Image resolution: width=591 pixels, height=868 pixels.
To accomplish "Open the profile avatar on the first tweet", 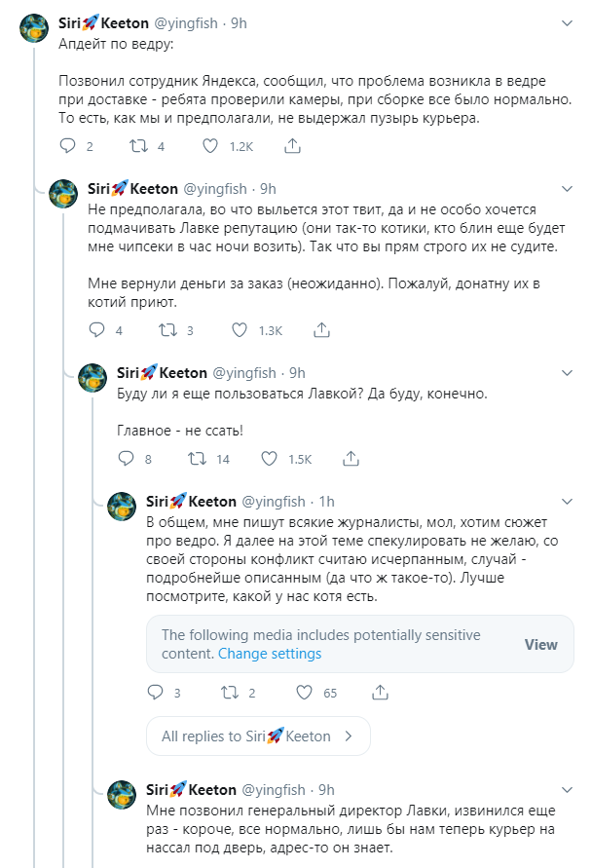I will (36, 28).
